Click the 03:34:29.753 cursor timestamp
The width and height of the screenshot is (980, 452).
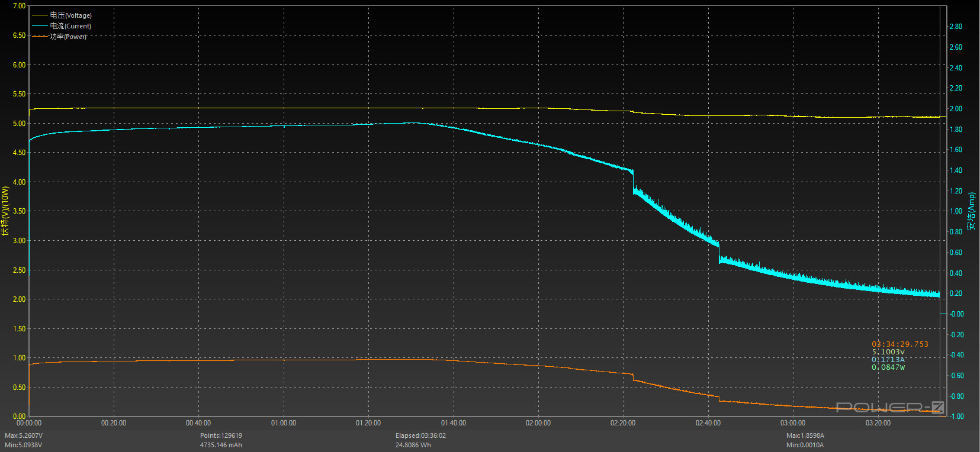pyautogui.click(x=900, y=344)
